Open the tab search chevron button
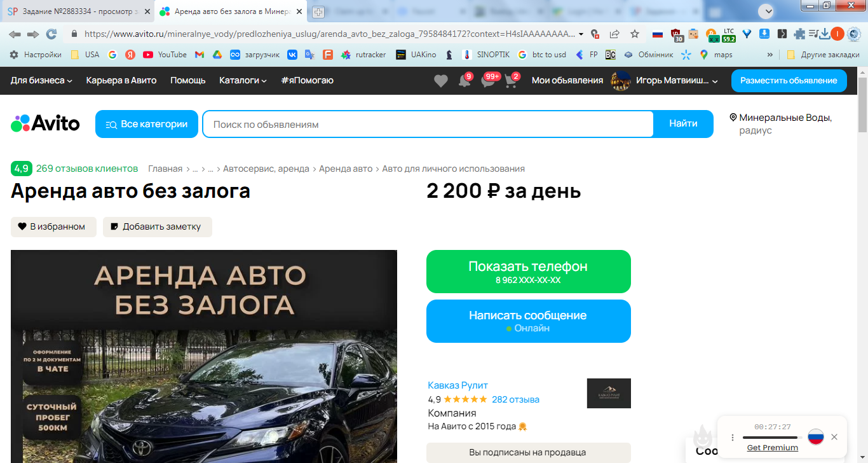This screenshot has height=463, width=868. coord(767,11)
